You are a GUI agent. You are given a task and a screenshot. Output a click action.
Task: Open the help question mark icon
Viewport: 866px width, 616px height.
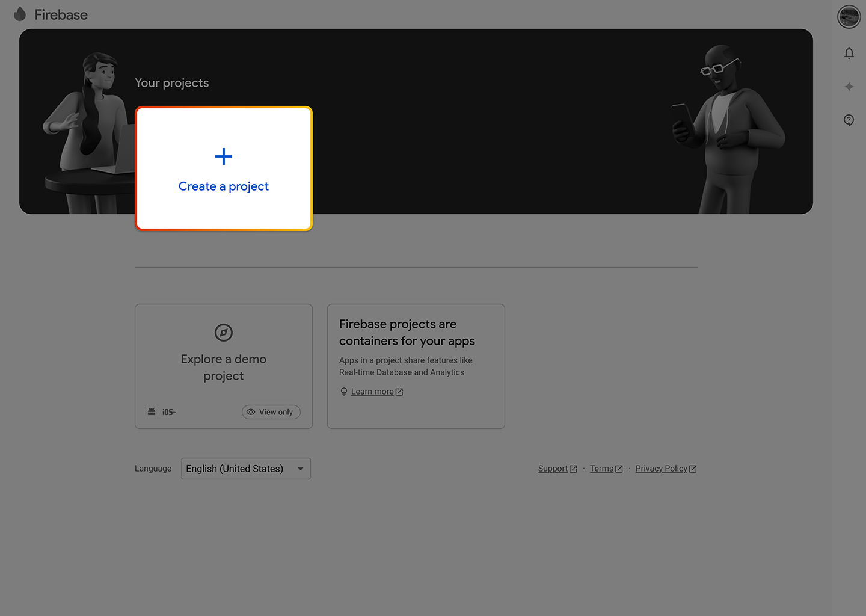pos(849,120)
